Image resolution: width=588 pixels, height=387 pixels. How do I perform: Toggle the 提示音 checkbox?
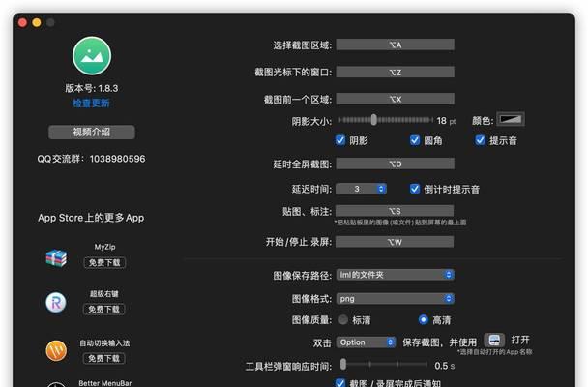pos(480,140)
